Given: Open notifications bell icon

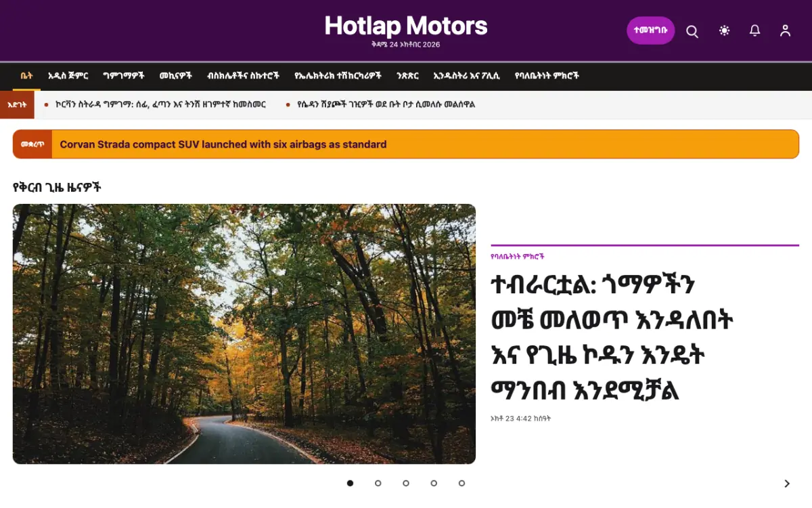Looking at the screenshot, I should point(755,30).
